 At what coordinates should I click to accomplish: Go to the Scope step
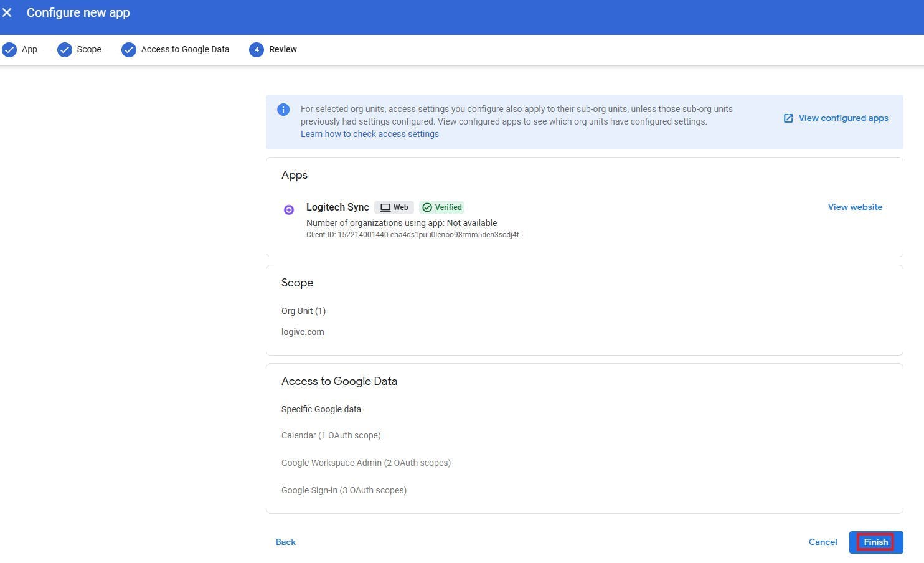(x=89, y=49)
